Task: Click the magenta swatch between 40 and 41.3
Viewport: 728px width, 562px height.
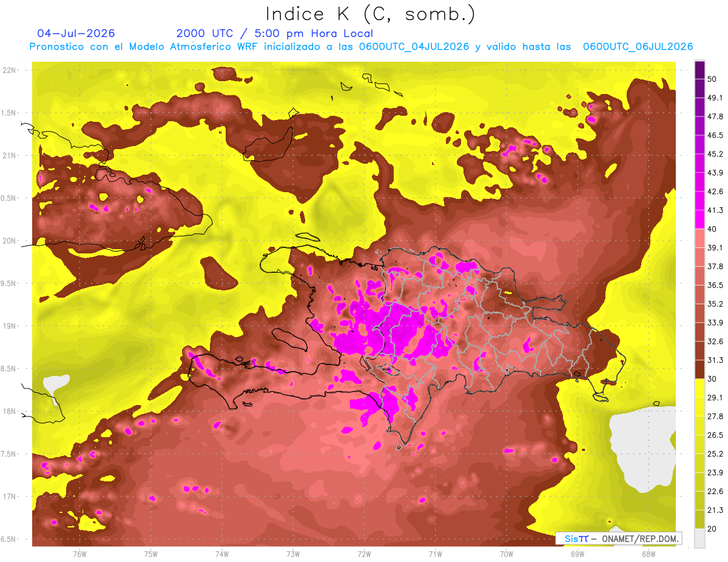Action: (x=699, y=219)
